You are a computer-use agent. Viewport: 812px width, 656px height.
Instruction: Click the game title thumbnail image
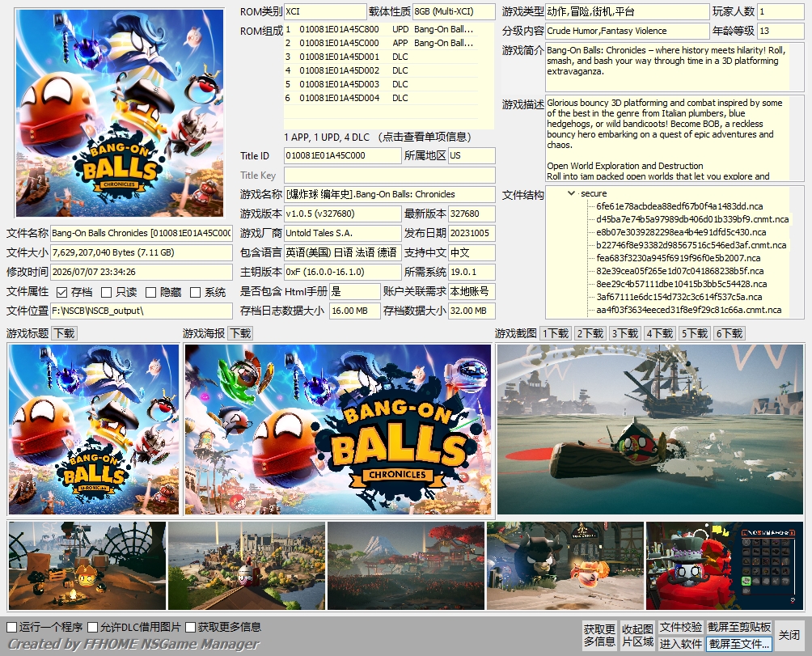[x=94, y=430]
